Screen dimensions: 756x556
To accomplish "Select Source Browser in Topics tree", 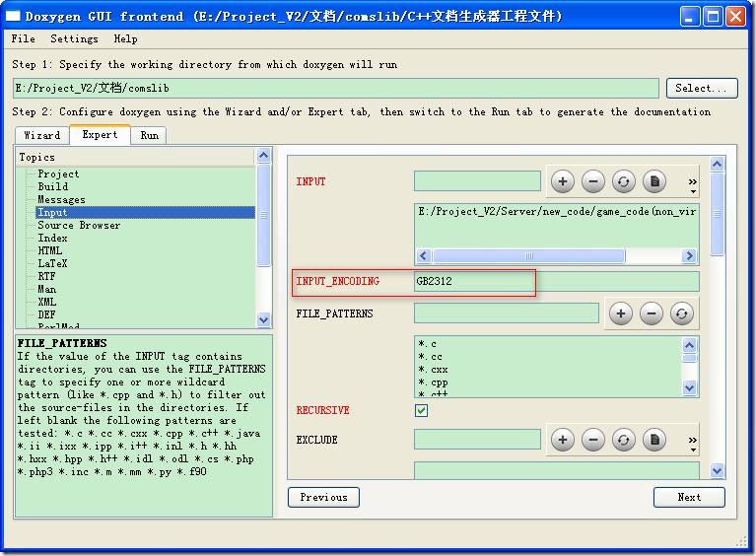I will pyautogui.click(x=79, y=225).
